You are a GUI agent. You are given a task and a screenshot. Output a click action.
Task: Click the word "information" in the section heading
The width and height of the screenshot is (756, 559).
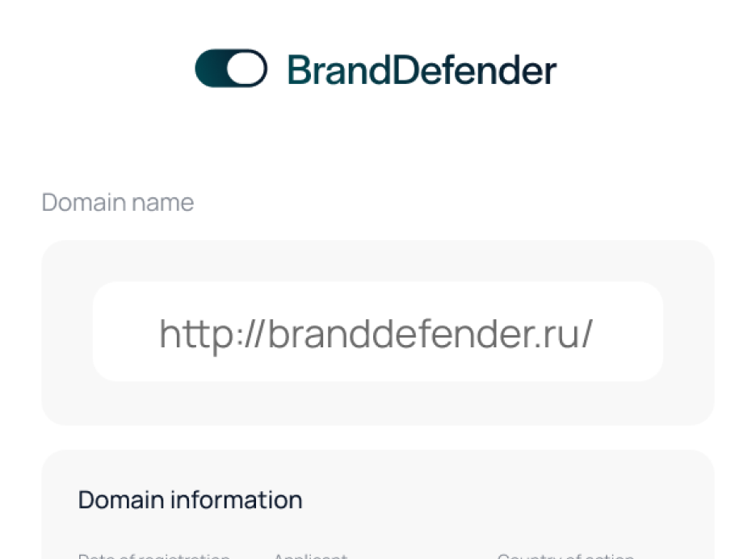point(236,499)
